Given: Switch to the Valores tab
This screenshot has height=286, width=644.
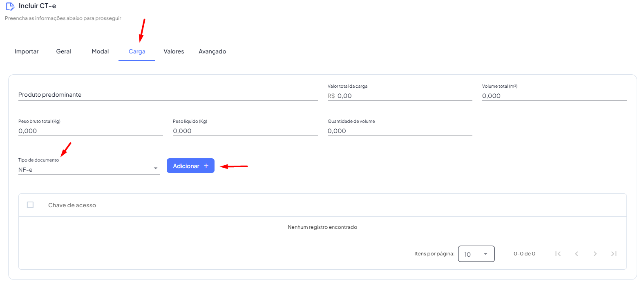Looking at the screenshot, I should tap(174, 51).
